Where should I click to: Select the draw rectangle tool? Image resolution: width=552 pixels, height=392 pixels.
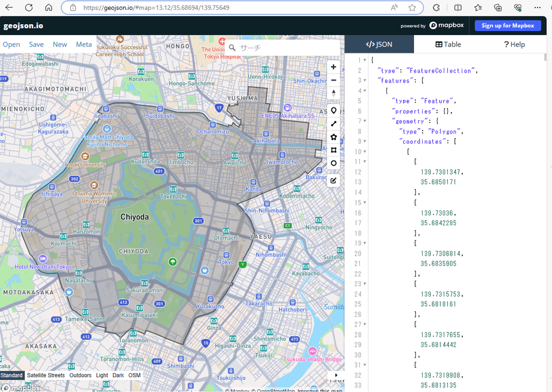pos(333,150)
